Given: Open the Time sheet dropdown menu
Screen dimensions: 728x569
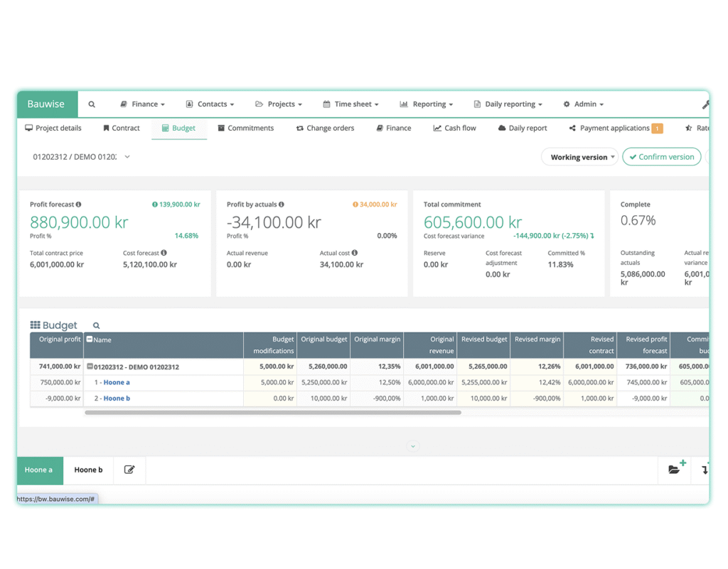Looking at the screenshot, I should [x=350, y=104].
